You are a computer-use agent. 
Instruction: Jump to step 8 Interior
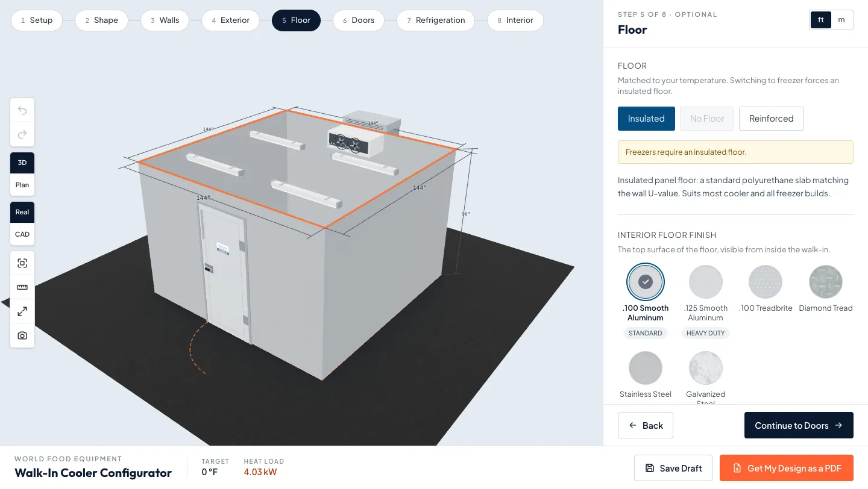pos(515,20)
